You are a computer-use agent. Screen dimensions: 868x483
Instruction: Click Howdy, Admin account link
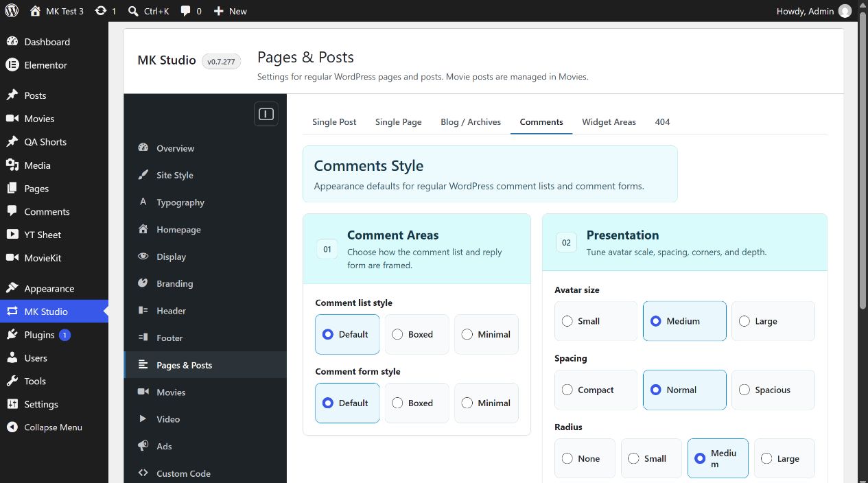pyautogui.click(x=814, y=11)
